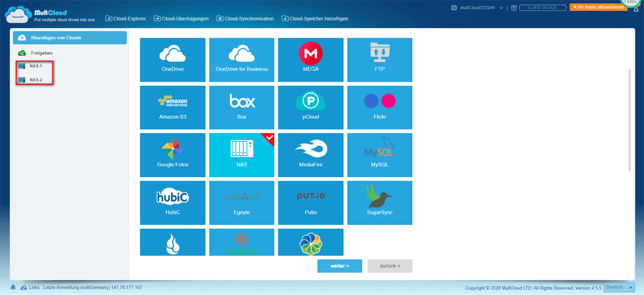This screenshot has height=295, width=644.
Task: Select the MediaFire tile
Action: pyautogui.click(x=311, y=155)
